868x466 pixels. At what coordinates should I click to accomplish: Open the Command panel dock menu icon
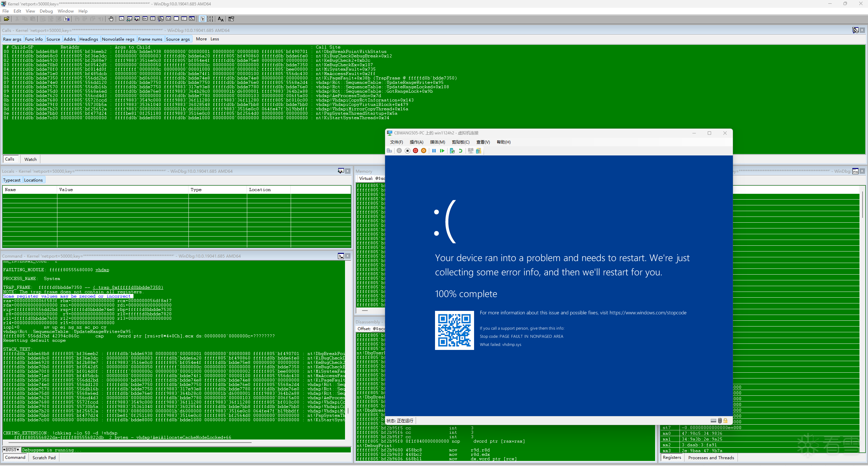(x=341, y=256)
